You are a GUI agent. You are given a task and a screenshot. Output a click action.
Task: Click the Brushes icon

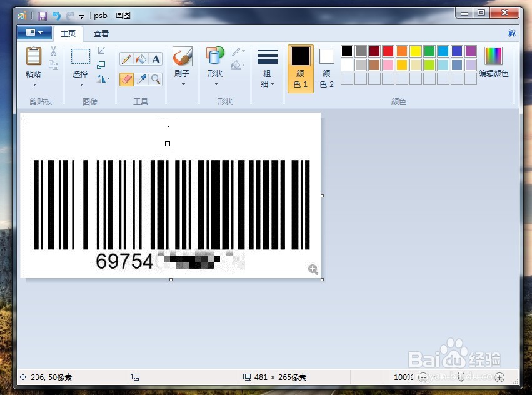point(183,56)
